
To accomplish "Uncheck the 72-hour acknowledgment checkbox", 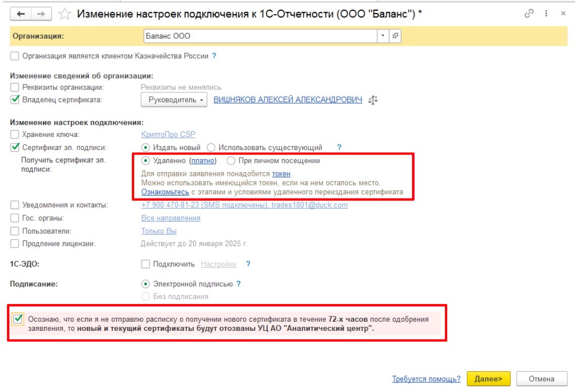I will point(18,319).
